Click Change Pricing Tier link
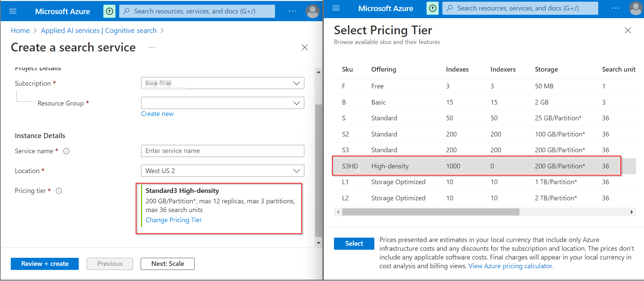The image size is (644, 281). [174, 220]
